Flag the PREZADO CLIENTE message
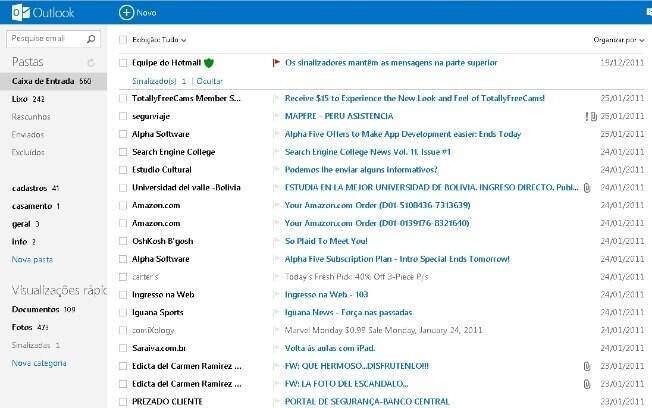This screenshot has width=652, height=408. click(276, 402)
